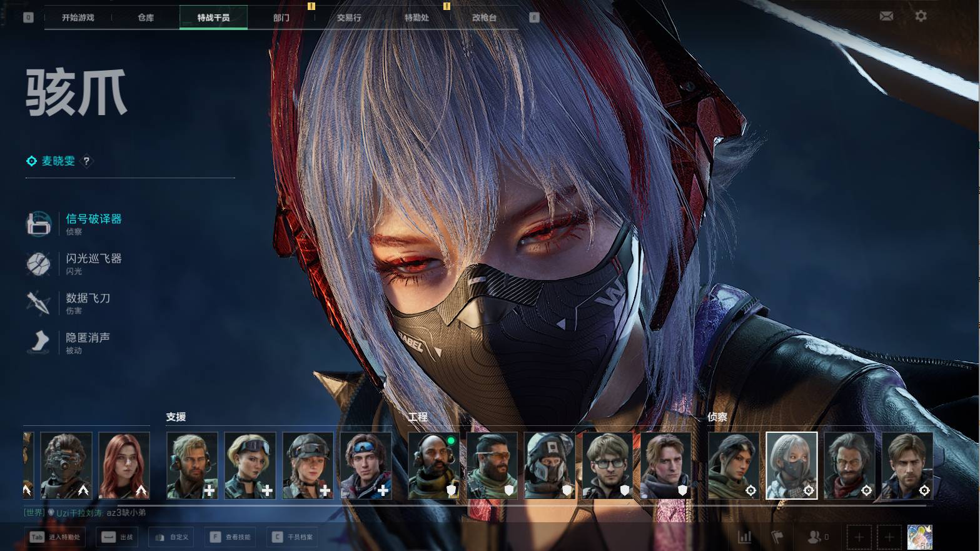Open the settings gear icon
This screenshot has width=980, height=551.
921,16
